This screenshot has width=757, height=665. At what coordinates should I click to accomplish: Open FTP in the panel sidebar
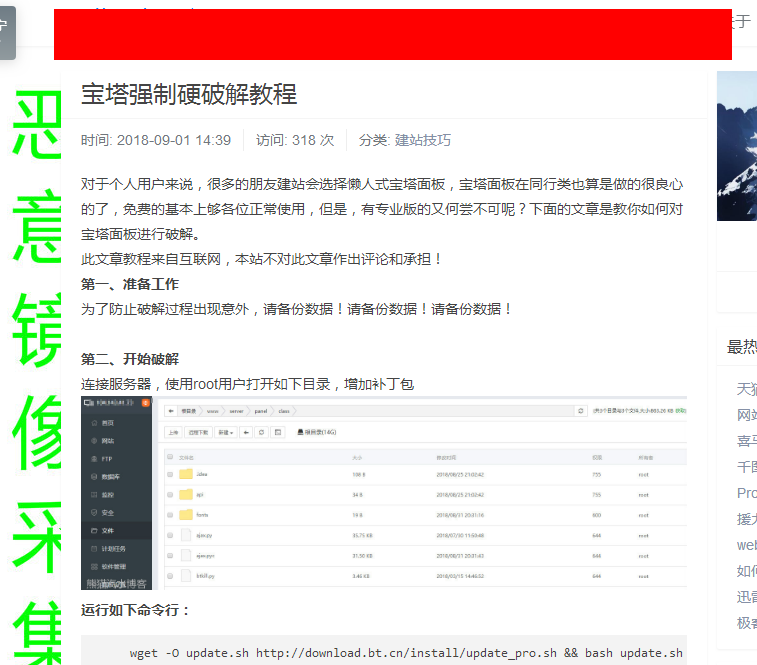[107, 459]
